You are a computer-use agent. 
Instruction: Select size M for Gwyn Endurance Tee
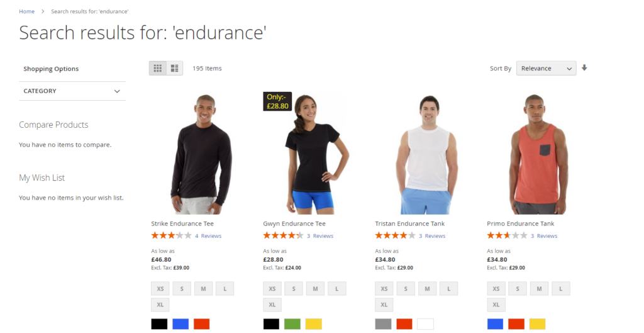pyautogui.click(x=315, y=288)
